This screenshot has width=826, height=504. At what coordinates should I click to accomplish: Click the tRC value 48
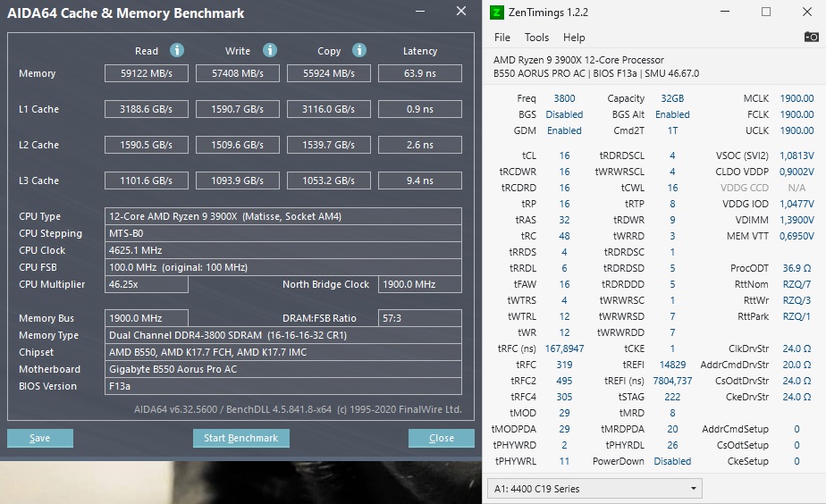click(564, 236)
